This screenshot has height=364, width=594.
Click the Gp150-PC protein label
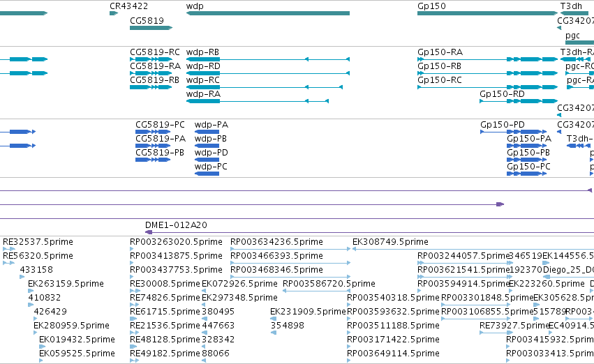(529, 167)
